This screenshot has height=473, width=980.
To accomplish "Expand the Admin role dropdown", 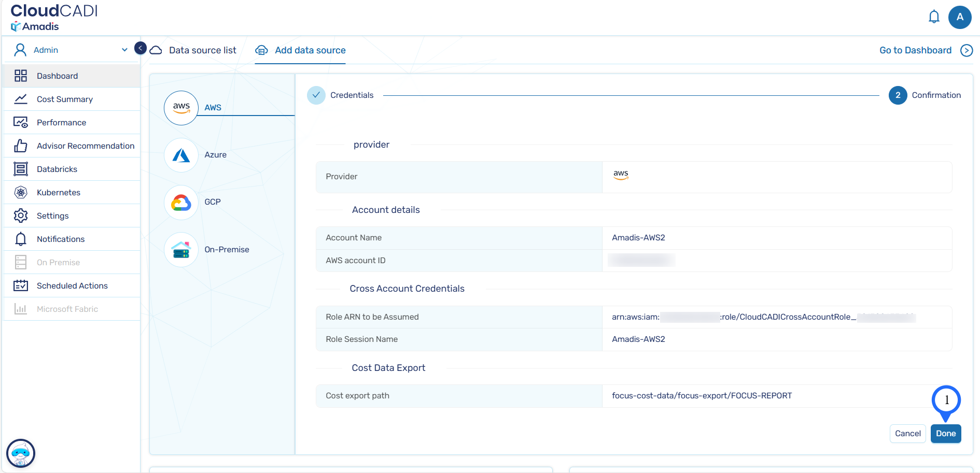I will pos(124,50).
